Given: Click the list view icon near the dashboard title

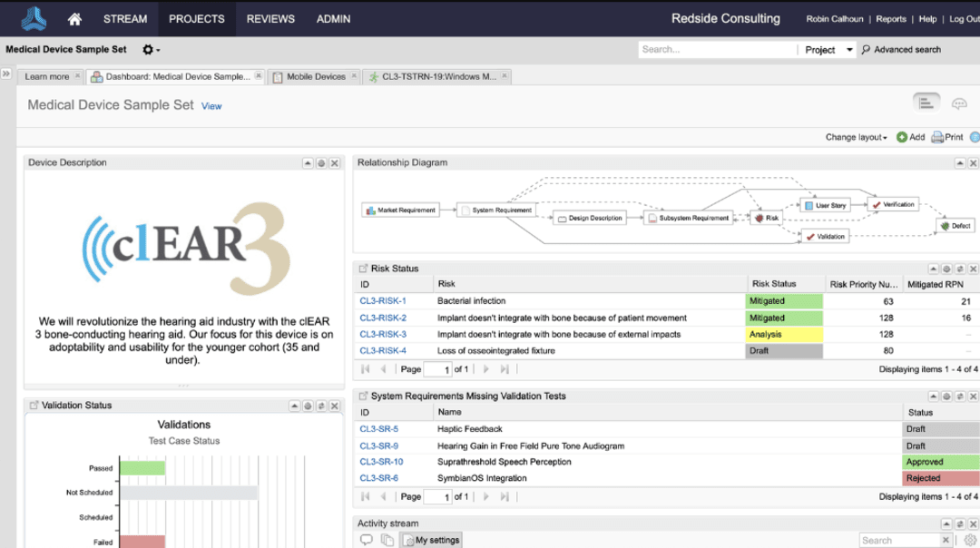Looking at the screenshot, I should (x=926, y=103).
